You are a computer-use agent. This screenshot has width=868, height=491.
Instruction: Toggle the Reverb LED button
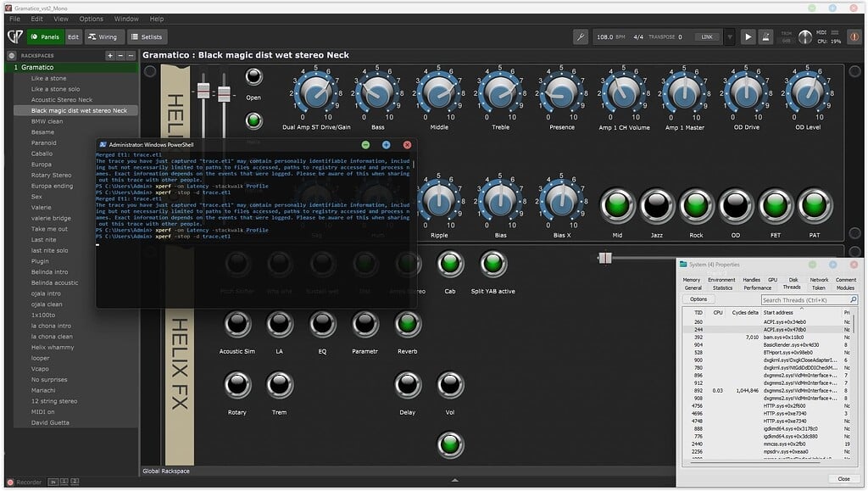click(408, 324)
